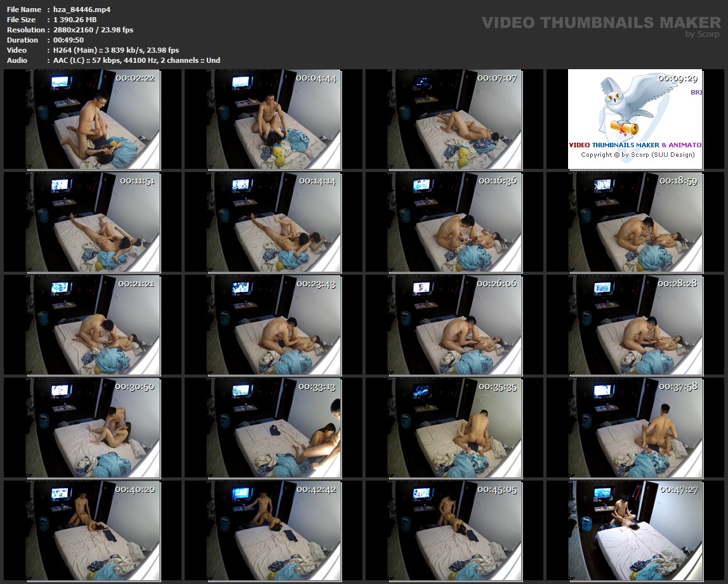This screenshot has width=728, height=584.
Task: Select the thumbnail stamped 00:30:50
Action: pos(93,428)
